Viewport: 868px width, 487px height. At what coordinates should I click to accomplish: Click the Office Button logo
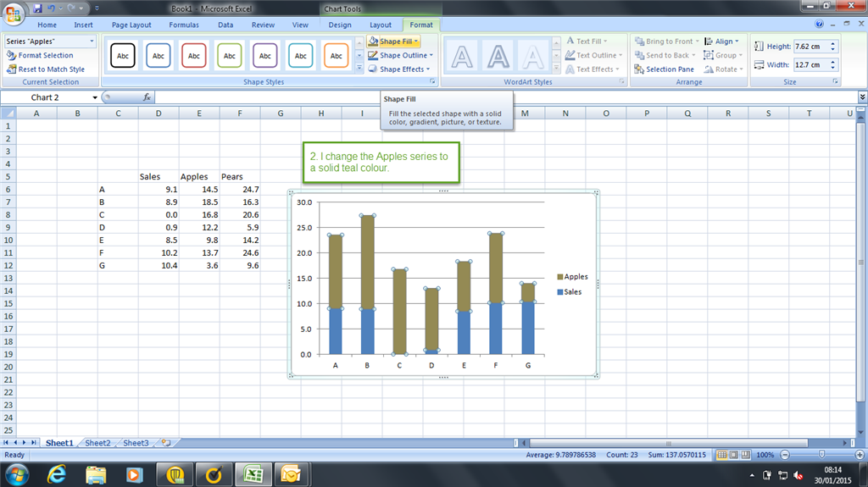(14, 14)
